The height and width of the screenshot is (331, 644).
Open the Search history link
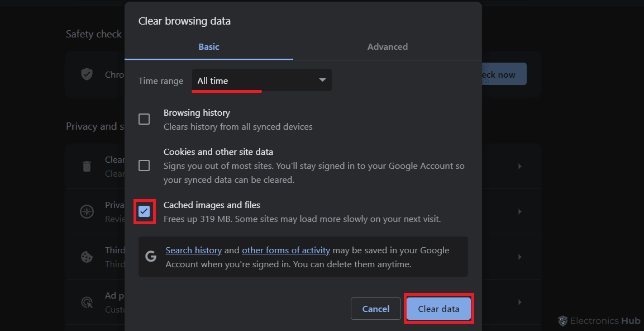click(194, 250)
